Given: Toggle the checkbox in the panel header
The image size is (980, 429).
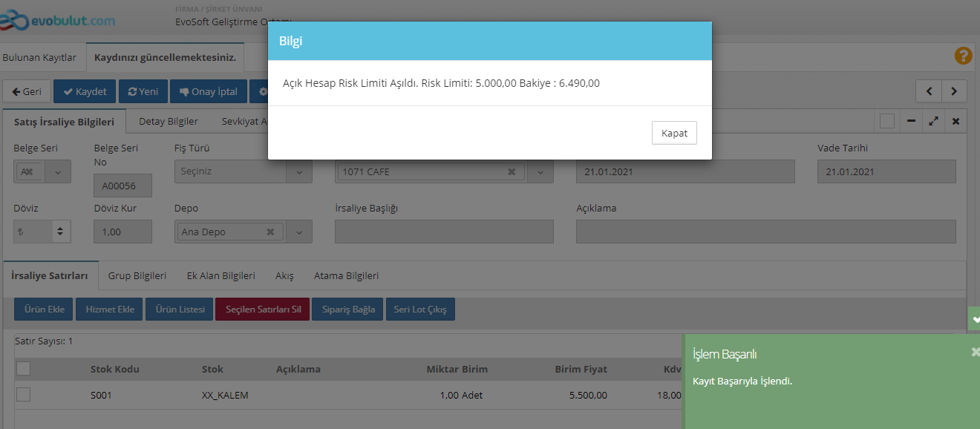Looking at the screenshot, I should click(x=886, y=121).
